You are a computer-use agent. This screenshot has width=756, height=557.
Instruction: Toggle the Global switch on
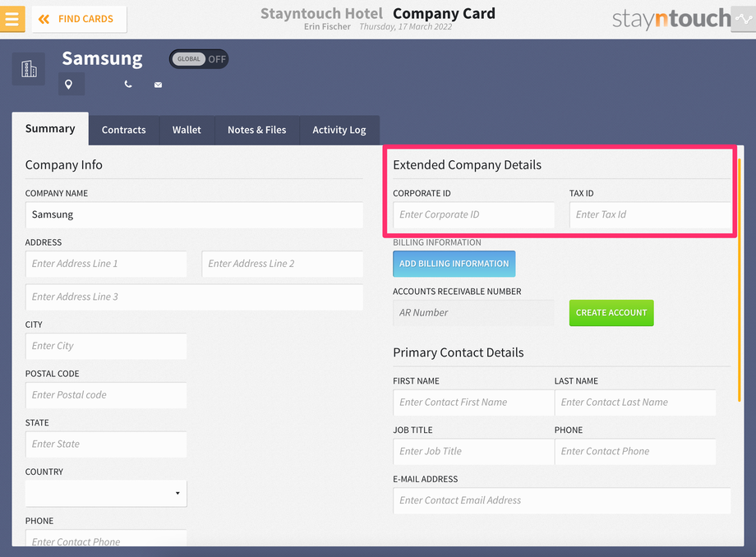coord(199,59)
